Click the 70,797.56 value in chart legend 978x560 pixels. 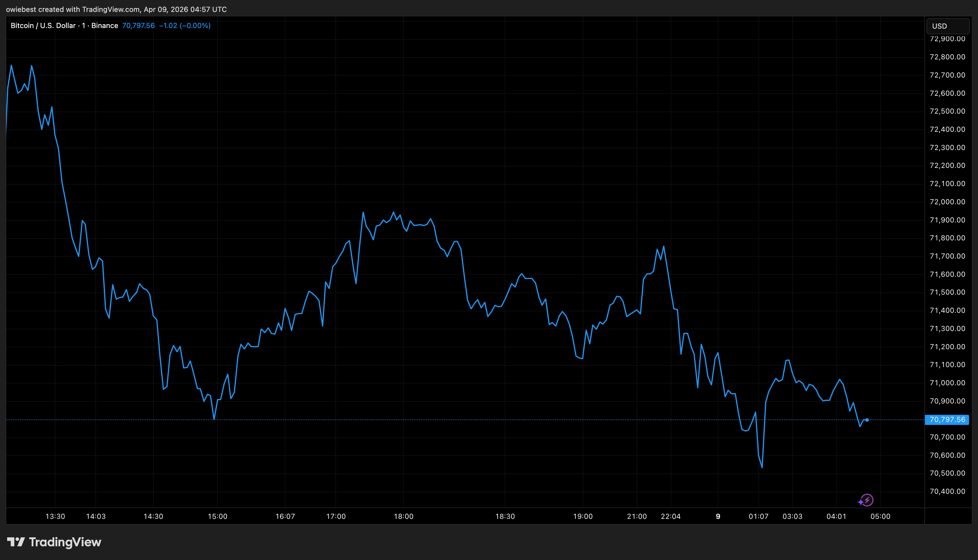(138, 26)
